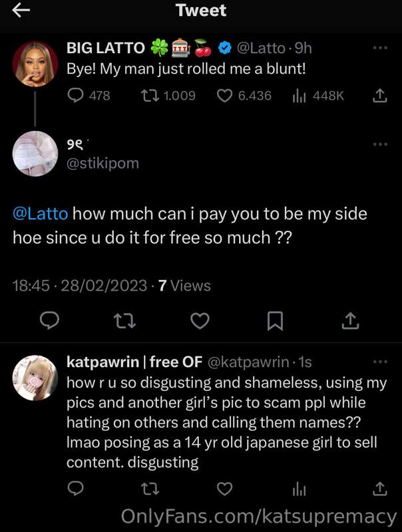This screenshot has height=532, width=402.
Task: View BIG LATTO's profile picture
Action: (35, 64)
